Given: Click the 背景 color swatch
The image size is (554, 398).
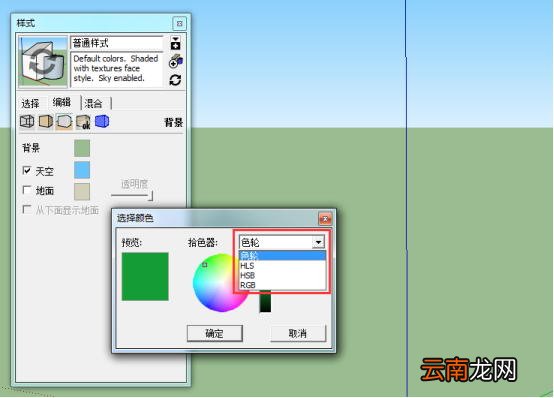Looking at the screenshot, I should pyautogui.click(x=82, y=148).
